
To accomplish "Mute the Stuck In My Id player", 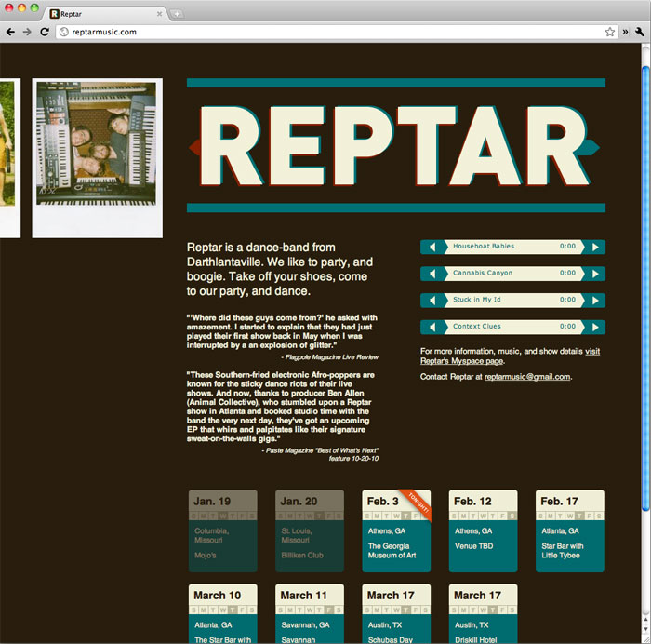I will click(x=432, y=300).
